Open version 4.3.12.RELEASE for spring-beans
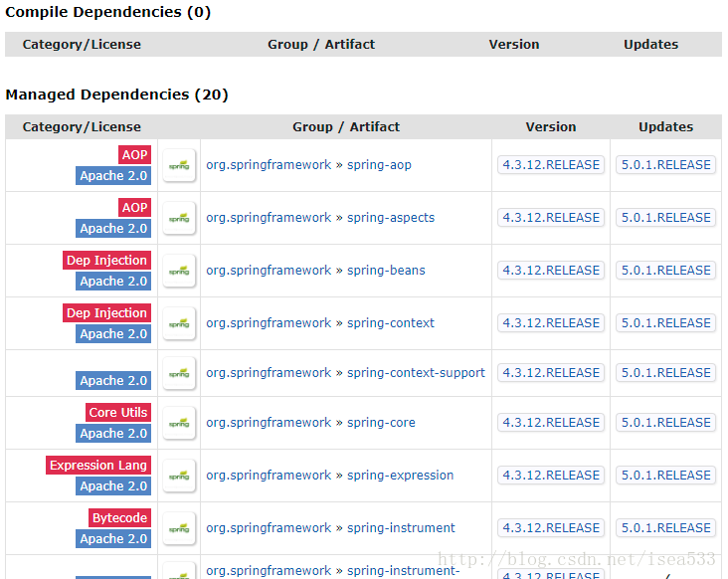 tap(551, 271)
